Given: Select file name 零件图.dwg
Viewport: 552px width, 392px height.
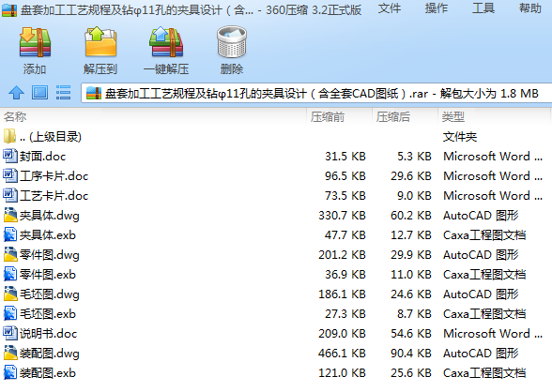Looking at the screenshot, I should tap(50, 255).
